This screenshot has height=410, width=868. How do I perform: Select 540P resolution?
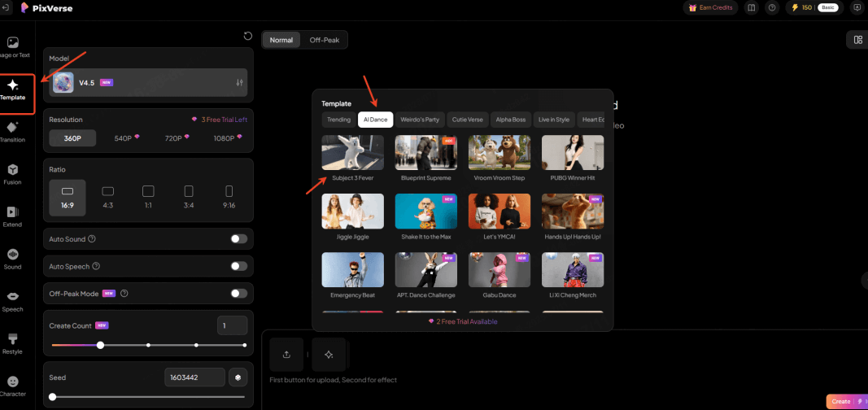coord(127,138)
